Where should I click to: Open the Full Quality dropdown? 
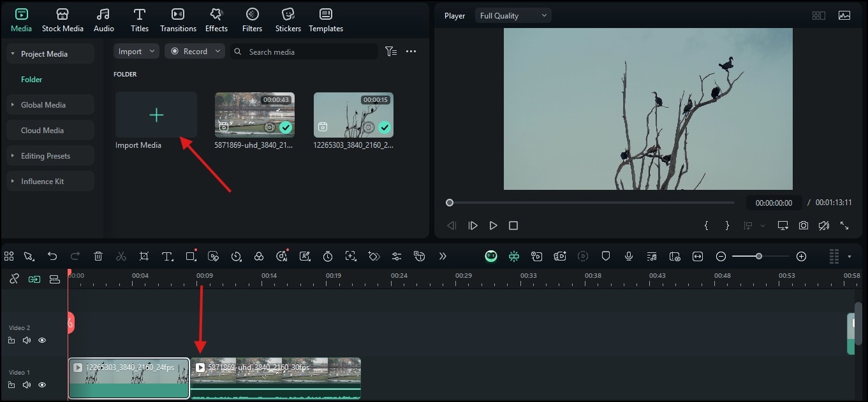click(x=513, y=15)
